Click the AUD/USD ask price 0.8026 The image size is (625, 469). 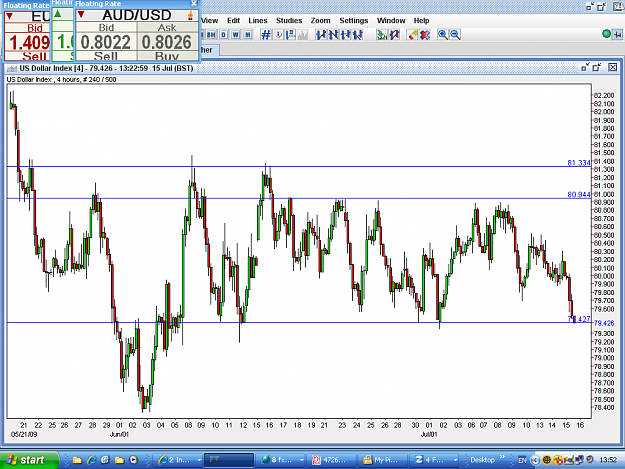click(x=167, y=42)
